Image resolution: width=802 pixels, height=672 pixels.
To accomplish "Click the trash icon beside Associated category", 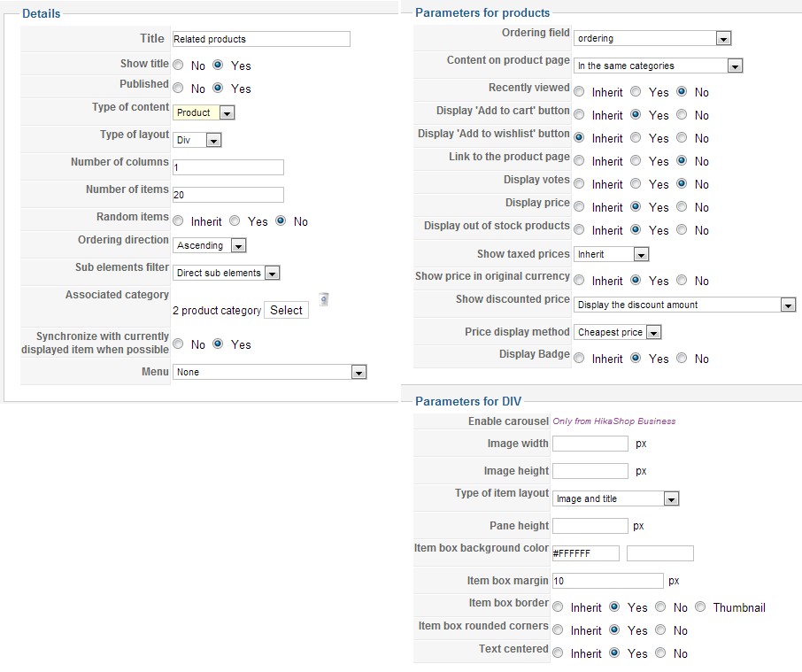I will (x=324, y=299).
